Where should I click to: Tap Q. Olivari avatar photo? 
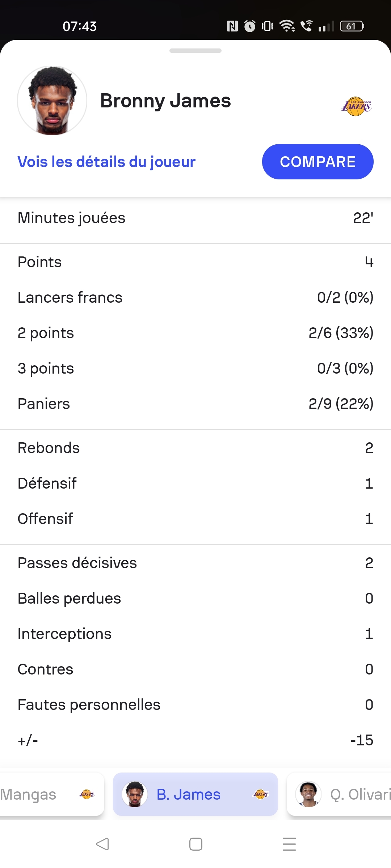[308, 795]
